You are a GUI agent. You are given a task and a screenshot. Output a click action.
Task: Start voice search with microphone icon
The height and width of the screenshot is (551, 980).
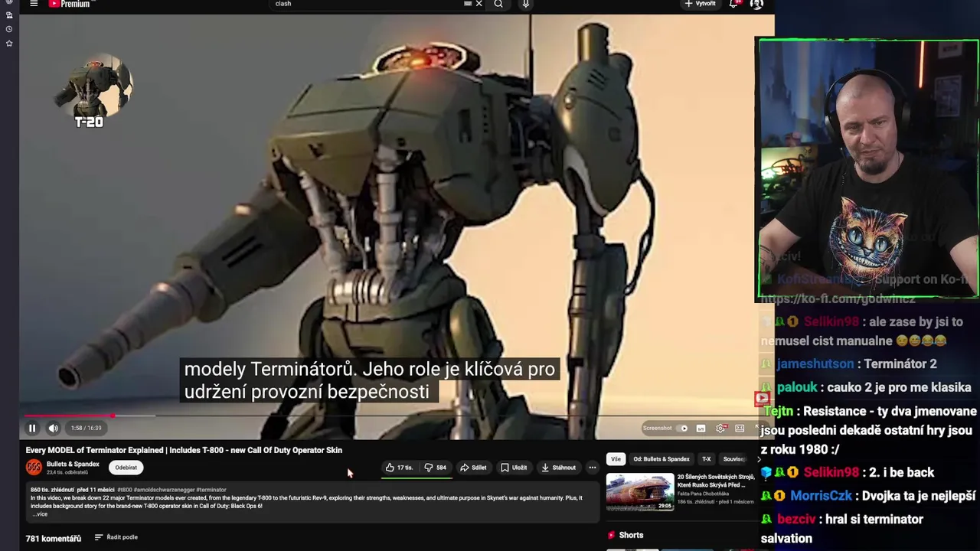tap(525, 4)
